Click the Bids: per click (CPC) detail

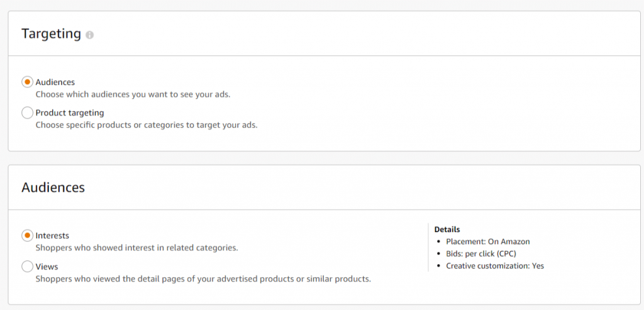[481, 253]
